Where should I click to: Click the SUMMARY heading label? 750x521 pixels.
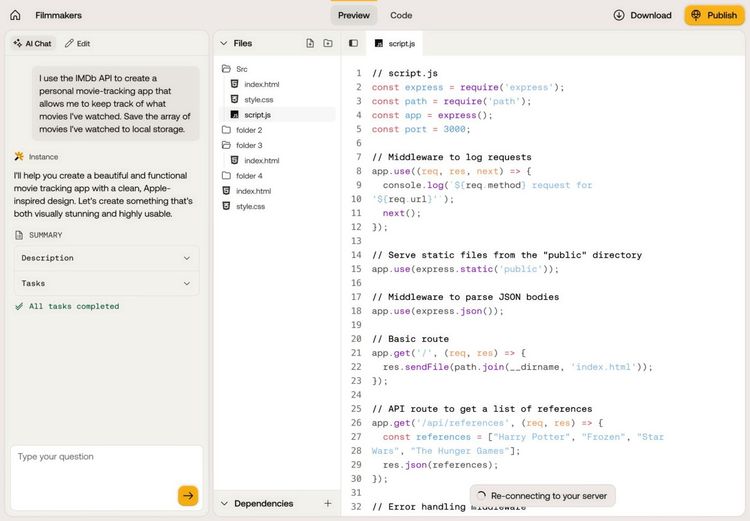45,235
